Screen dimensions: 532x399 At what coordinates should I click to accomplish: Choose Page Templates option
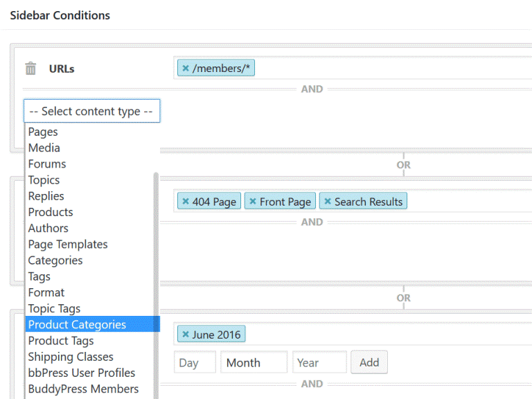89,245
